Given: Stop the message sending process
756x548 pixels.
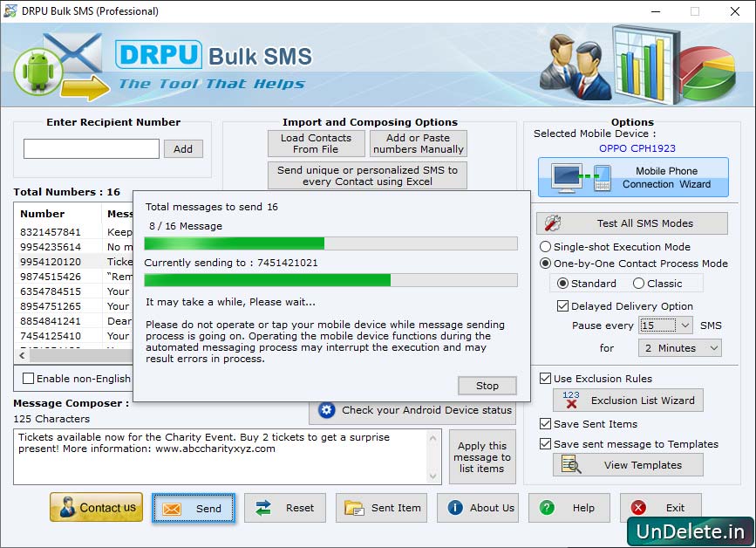Looking at the screenshot, I should 487,386.
